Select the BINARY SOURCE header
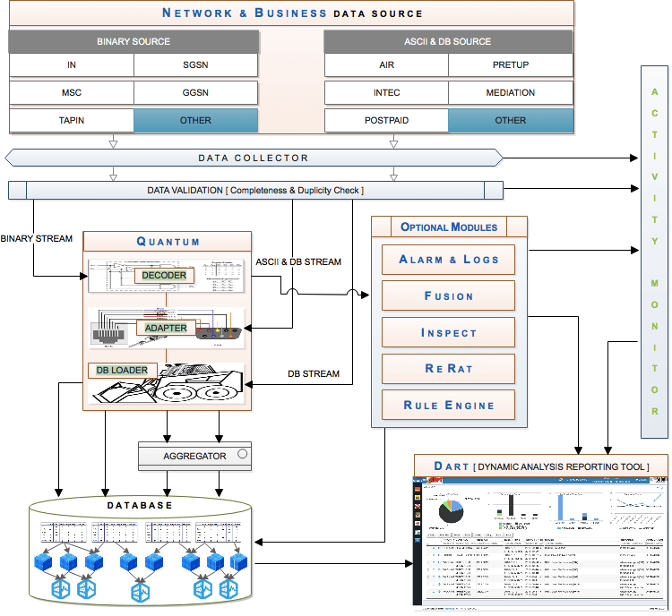 coord(134,41)
